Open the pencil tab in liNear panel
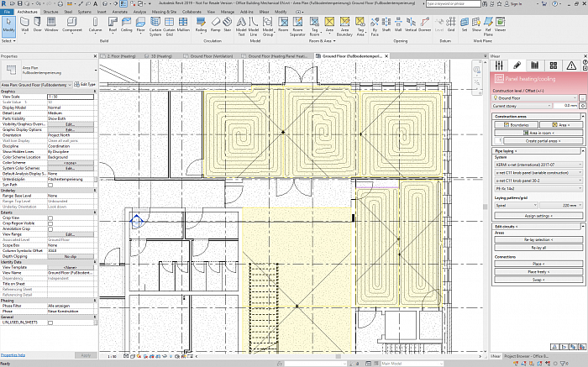Screen dimensions: 588x367 point(517,66)
